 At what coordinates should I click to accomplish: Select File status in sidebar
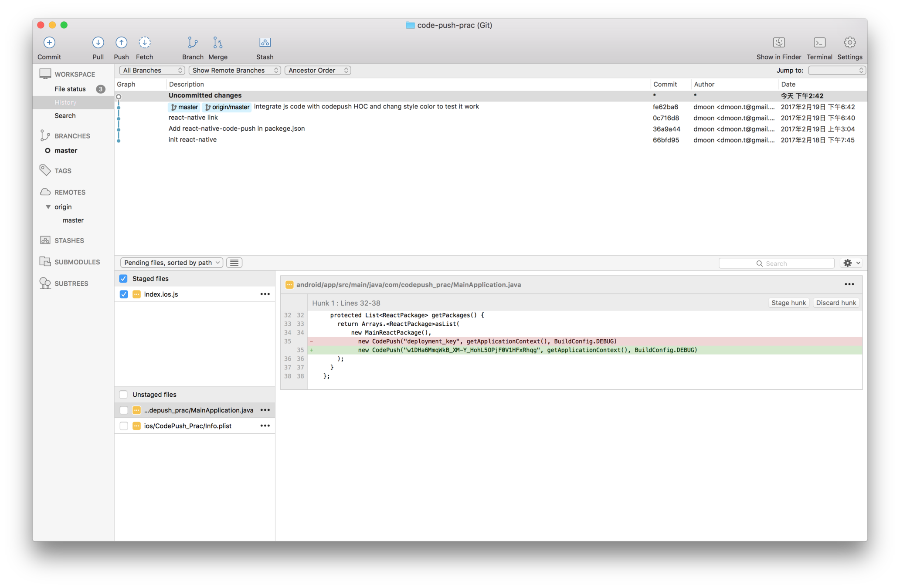tap(70, 89)
